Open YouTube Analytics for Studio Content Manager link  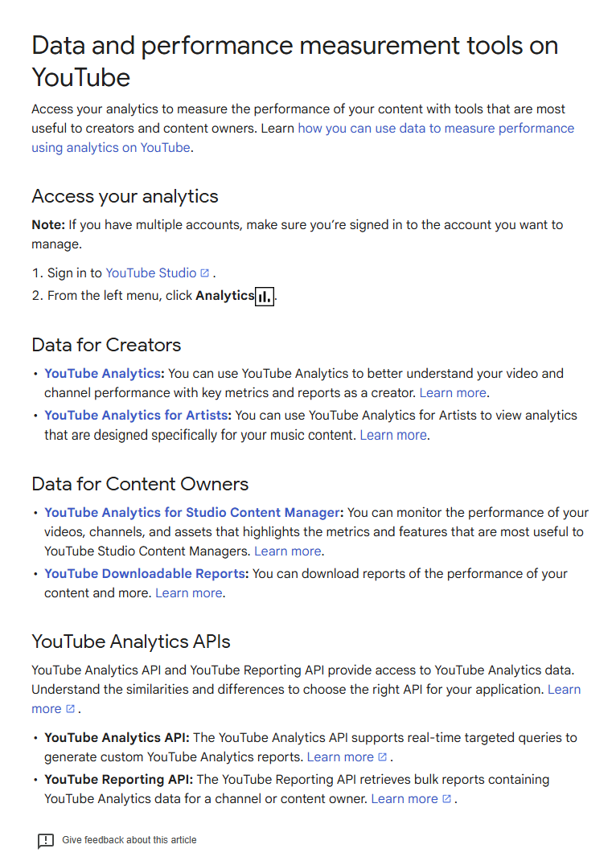pyautogui.click(x=192, y=513)
